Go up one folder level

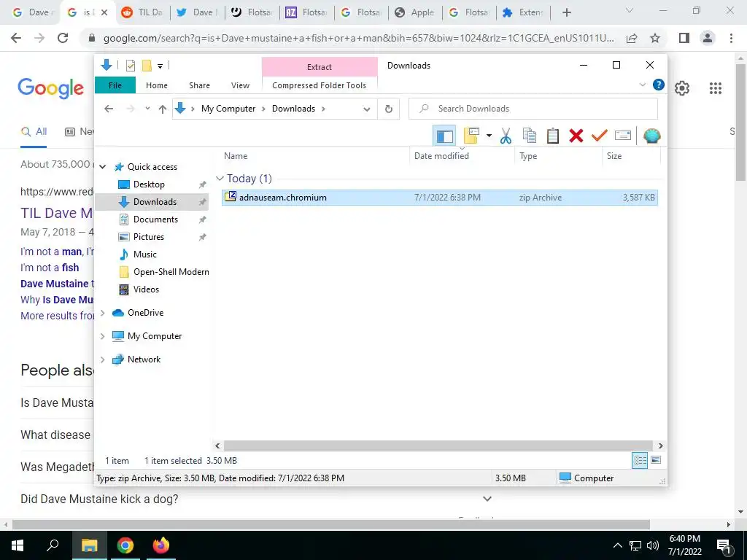tap(163, 109)
